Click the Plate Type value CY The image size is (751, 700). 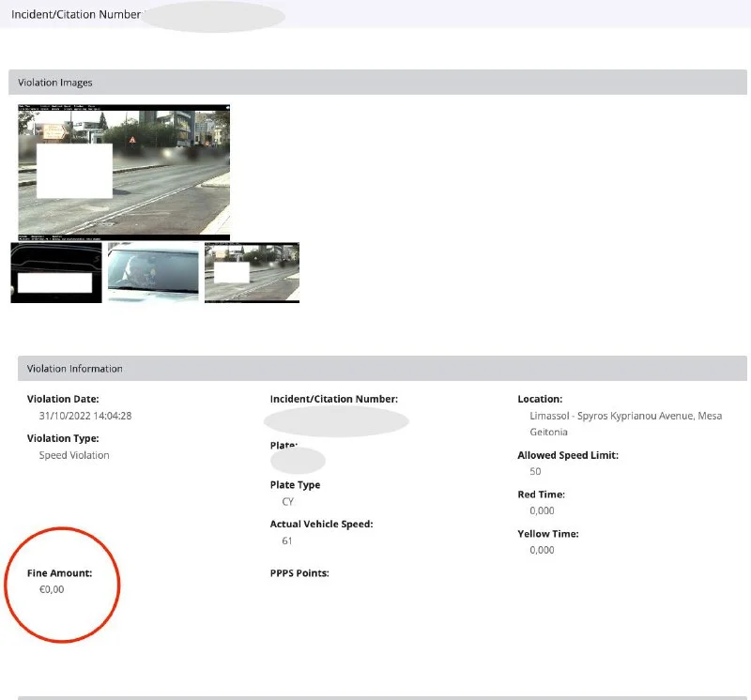(x=287, y=502)
